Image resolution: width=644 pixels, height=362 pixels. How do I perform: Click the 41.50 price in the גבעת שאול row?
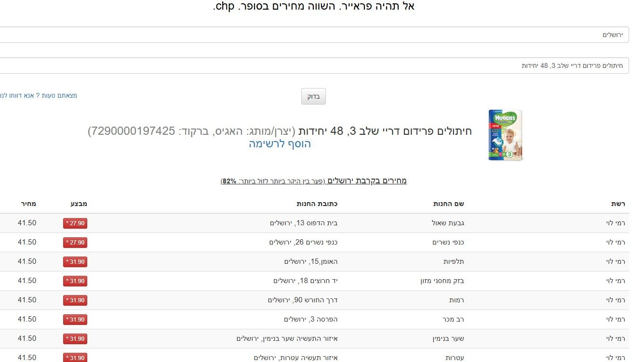[27, 223]
